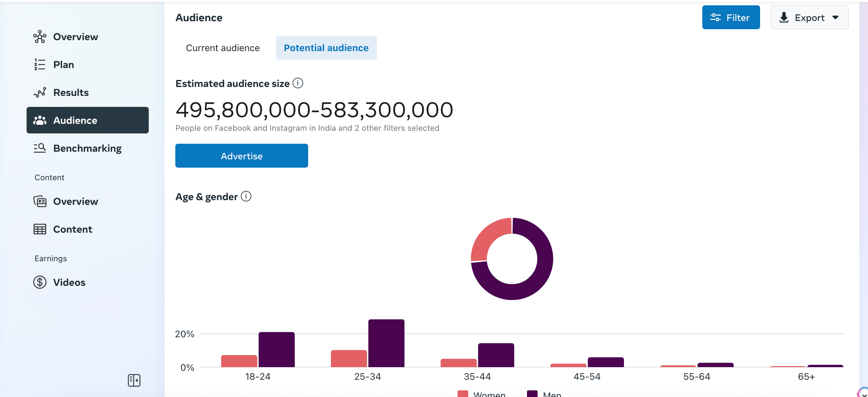The image size is (868, 397).
Task: Click the Plan numbered-list icon
Action: pos(40,65)
